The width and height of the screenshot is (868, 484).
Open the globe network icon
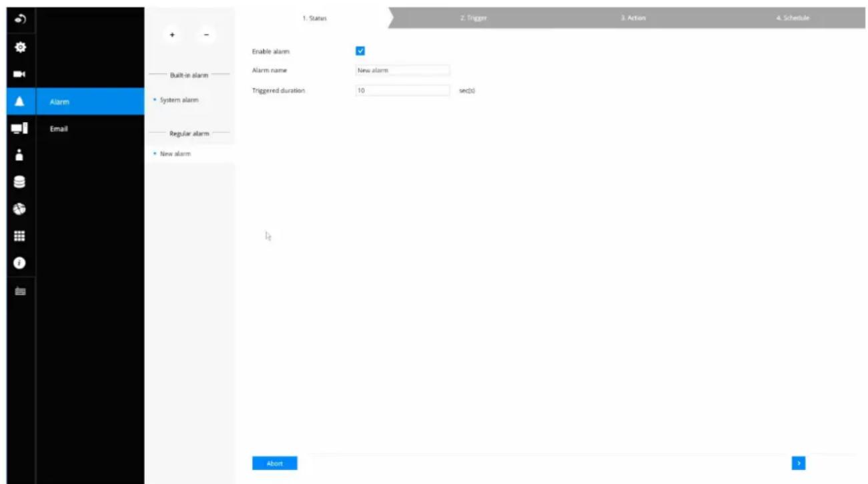point(20,208)
